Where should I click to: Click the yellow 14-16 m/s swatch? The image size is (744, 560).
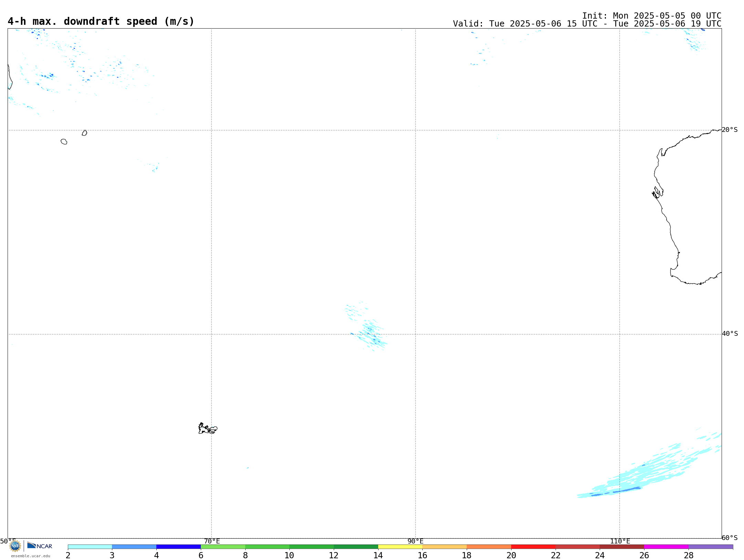coord(400,547)
